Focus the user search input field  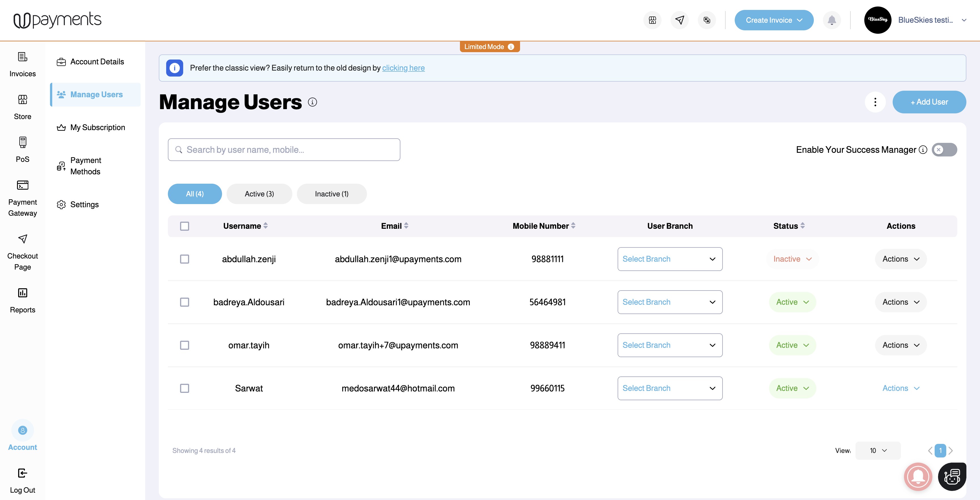284,150
